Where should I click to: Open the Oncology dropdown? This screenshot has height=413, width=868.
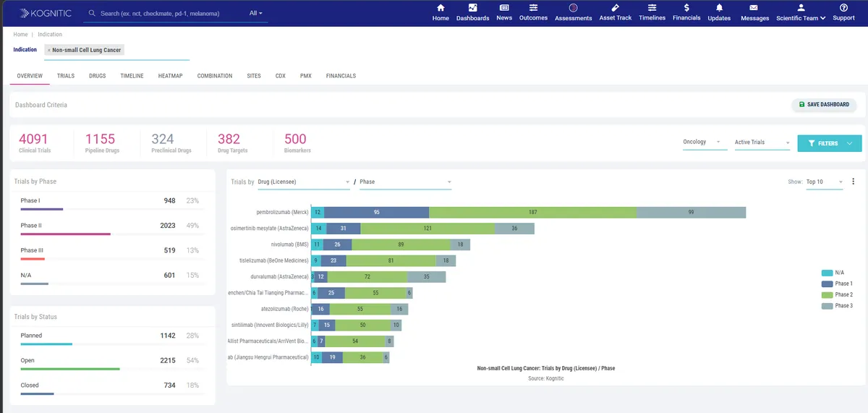(705, 142)
